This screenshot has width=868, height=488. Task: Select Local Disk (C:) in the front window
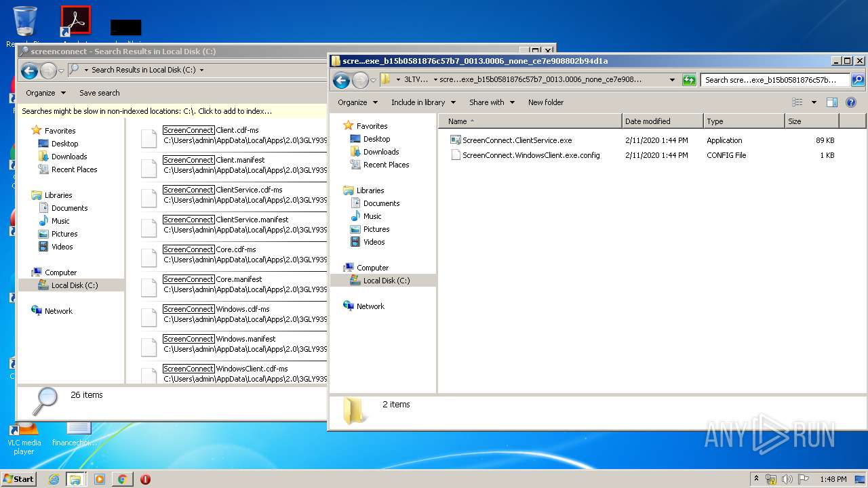click(x=386, y=281)
